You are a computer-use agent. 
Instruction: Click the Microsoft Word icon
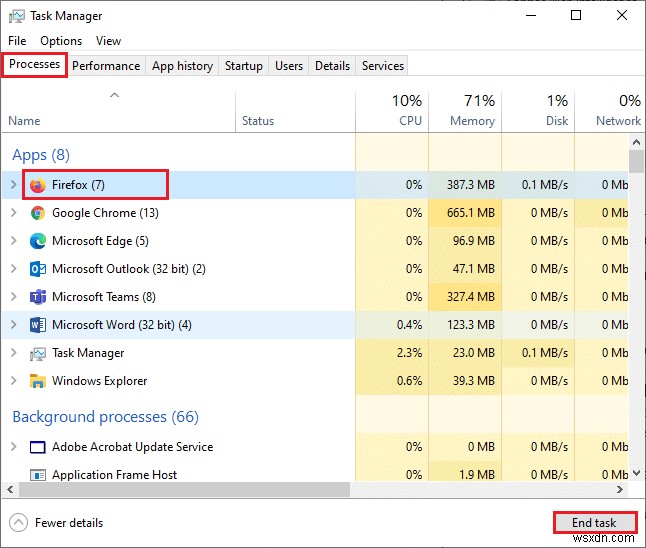point(38,325)
